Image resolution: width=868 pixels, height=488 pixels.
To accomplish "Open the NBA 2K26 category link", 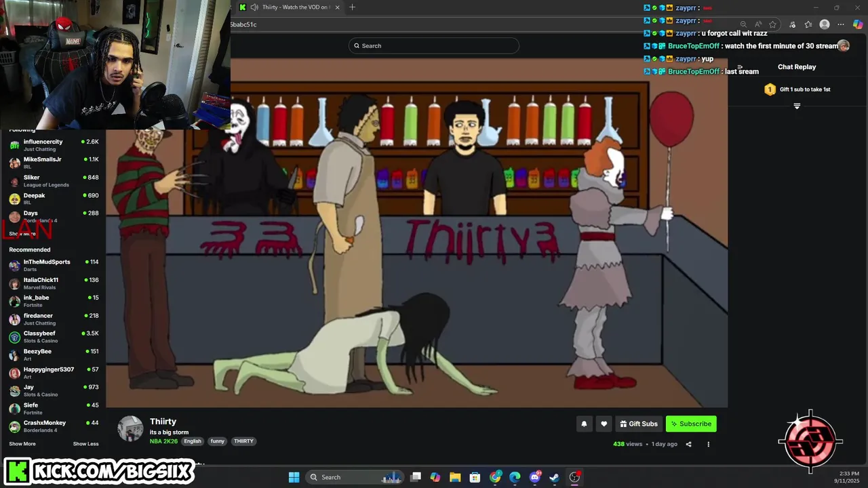I will coord(163,441).
